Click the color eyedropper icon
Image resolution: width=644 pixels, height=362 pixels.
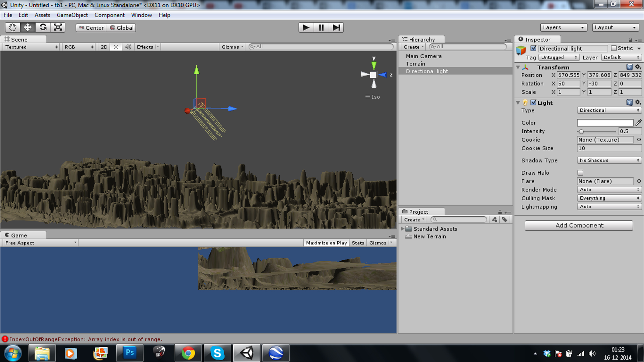pos(638,123)
